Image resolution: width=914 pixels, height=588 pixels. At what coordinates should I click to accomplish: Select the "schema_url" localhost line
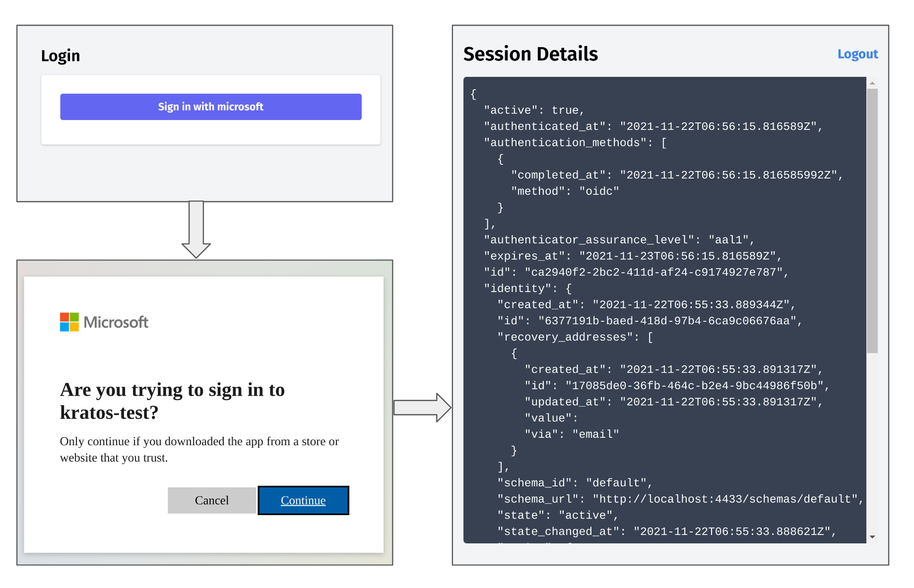(x=681, y=499)
